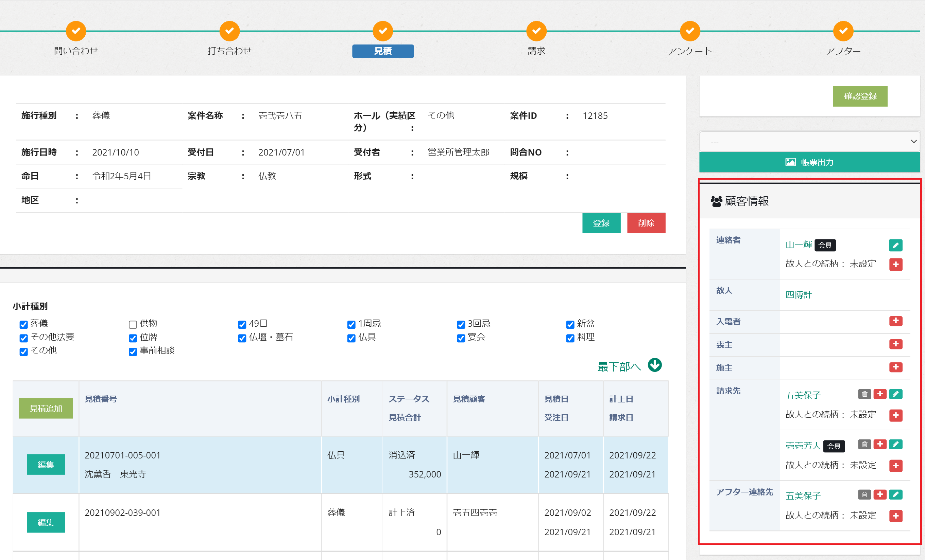Image resolution: width=925 pixels, height=560 pixels.
Task: Click the trash icon in アフター連絡先 row
Action: 864,495
